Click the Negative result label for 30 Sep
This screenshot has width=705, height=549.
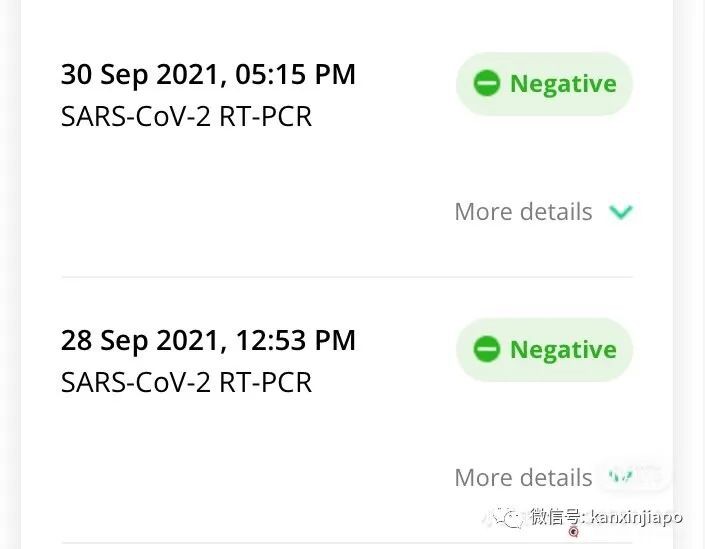point(563,84)
